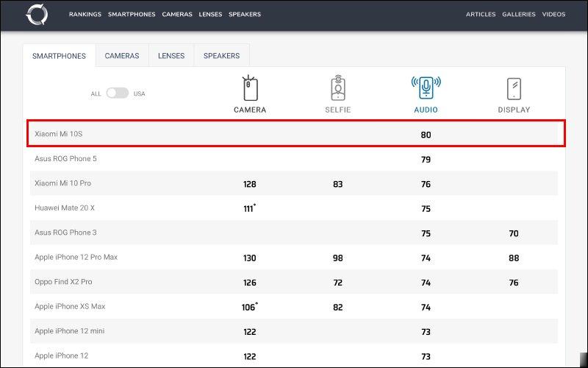The image size is (588, 368).
Task: Open the Apple iPhone 12 mini entry
Action: coord(69,330)
